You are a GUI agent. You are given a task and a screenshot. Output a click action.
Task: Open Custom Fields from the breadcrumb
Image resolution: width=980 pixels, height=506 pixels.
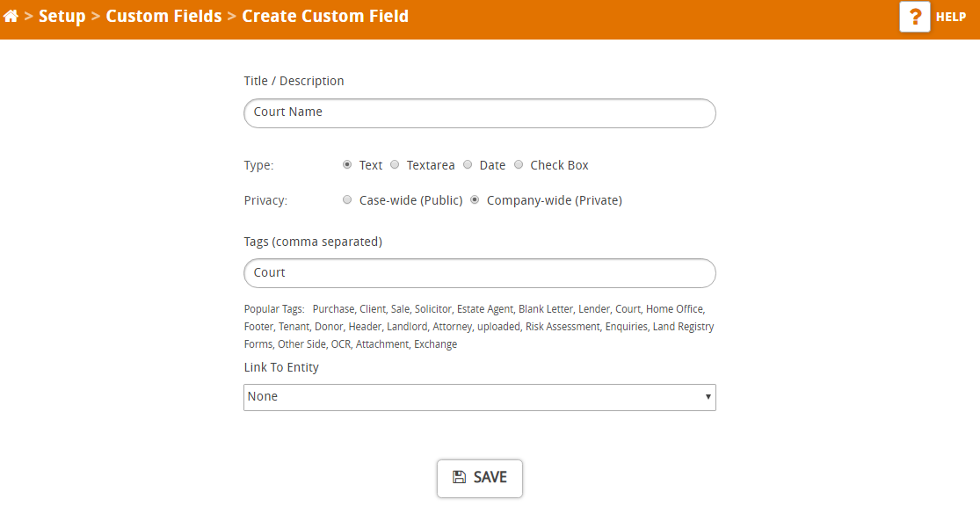click(x=163, y=16)
